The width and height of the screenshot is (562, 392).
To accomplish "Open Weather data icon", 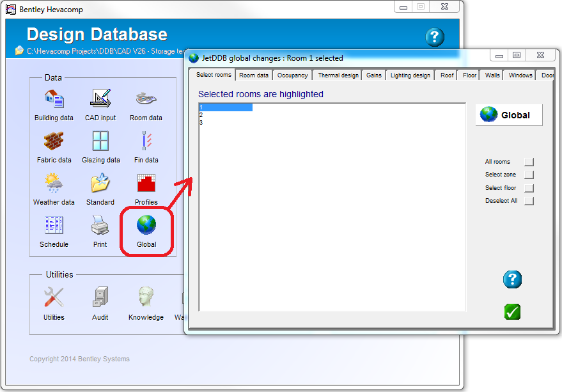I will [x=54, y=184].
